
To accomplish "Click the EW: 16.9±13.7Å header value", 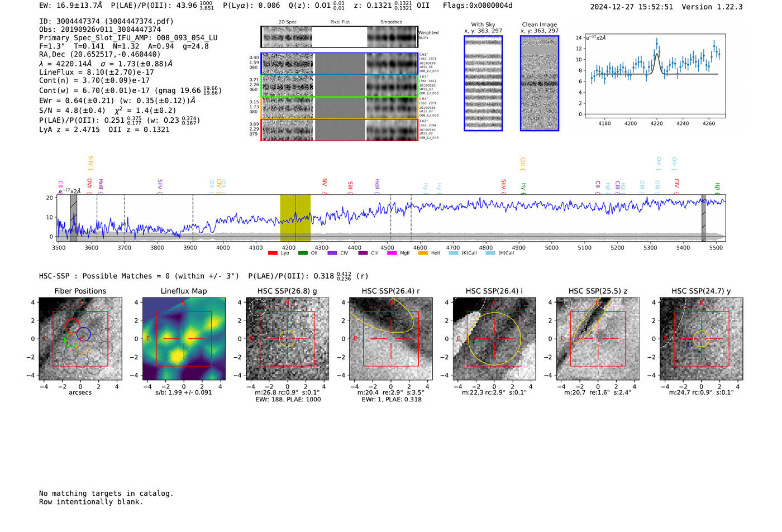I will 71,6.
